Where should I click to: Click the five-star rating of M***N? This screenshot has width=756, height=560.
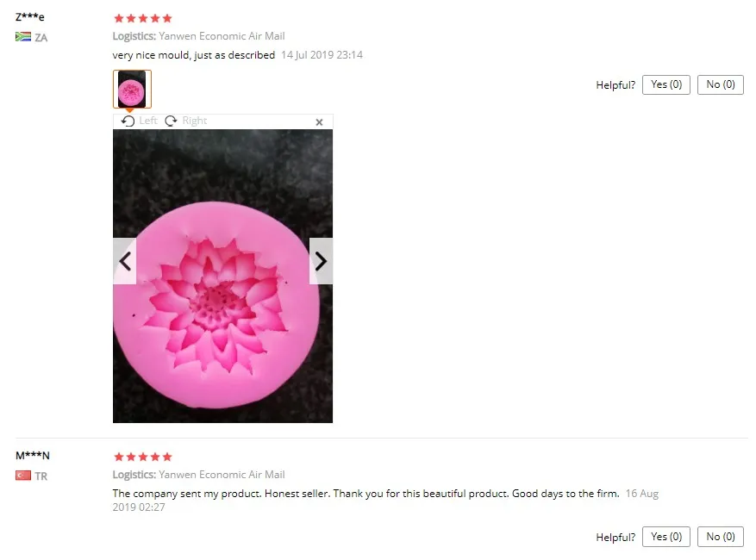coord(143,457)
